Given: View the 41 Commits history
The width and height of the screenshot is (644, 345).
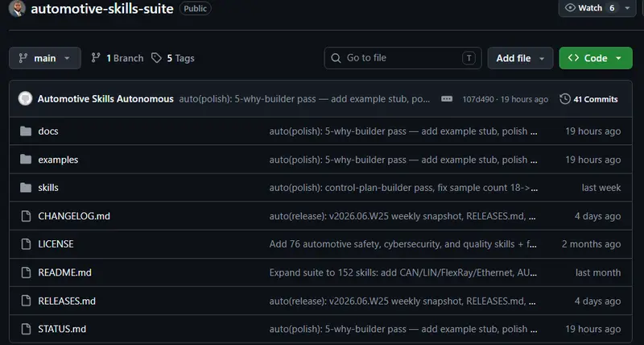Looking at the screenshot, I should 588,99.
